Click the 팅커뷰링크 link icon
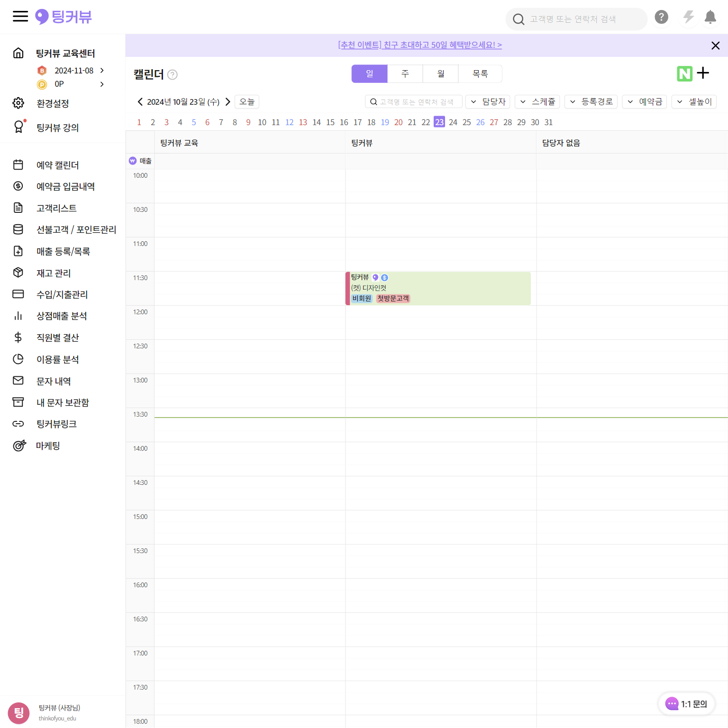Viewport: 728px width, 728px height. [18, 424]
